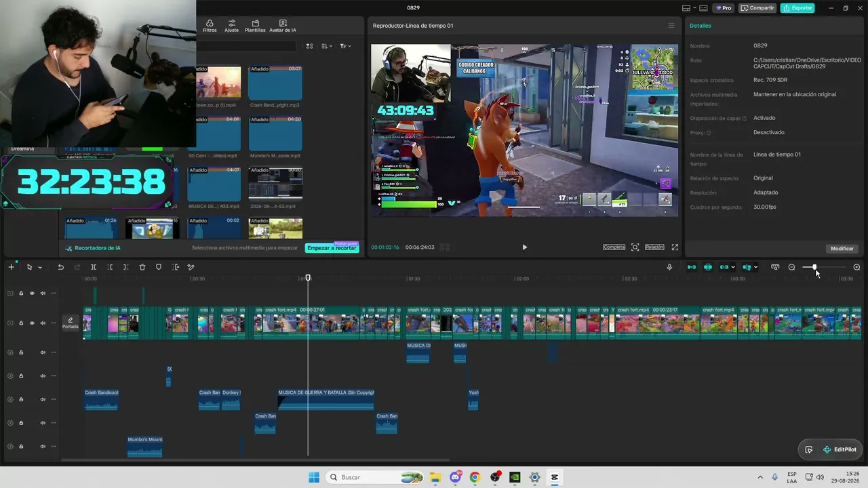This screenshot has width=868, height=488.
Task: Toggle the Completa preview quality option
Action: [614, 247]
